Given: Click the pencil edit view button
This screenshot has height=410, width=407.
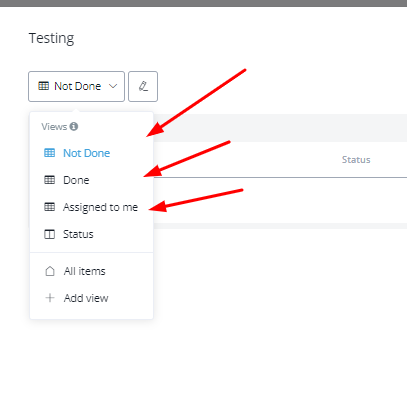Looking at the screenshot, I should point(143,86).
